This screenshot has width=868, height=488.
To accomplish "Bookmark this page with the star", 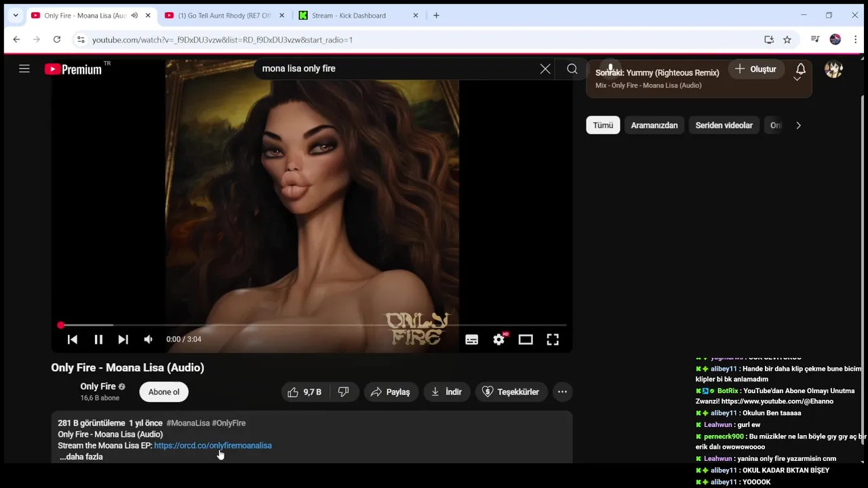I will (787, 40).
